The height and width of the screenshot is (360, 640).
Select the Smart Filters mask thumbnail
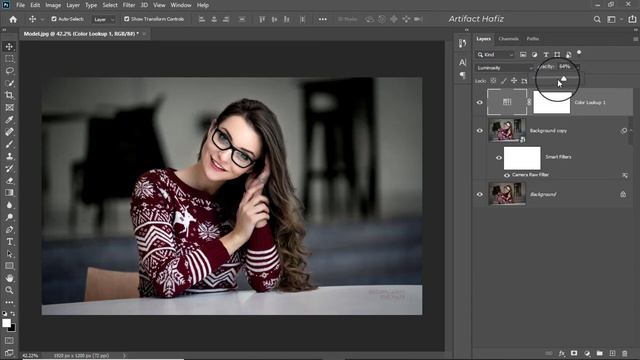click(522, 158)
